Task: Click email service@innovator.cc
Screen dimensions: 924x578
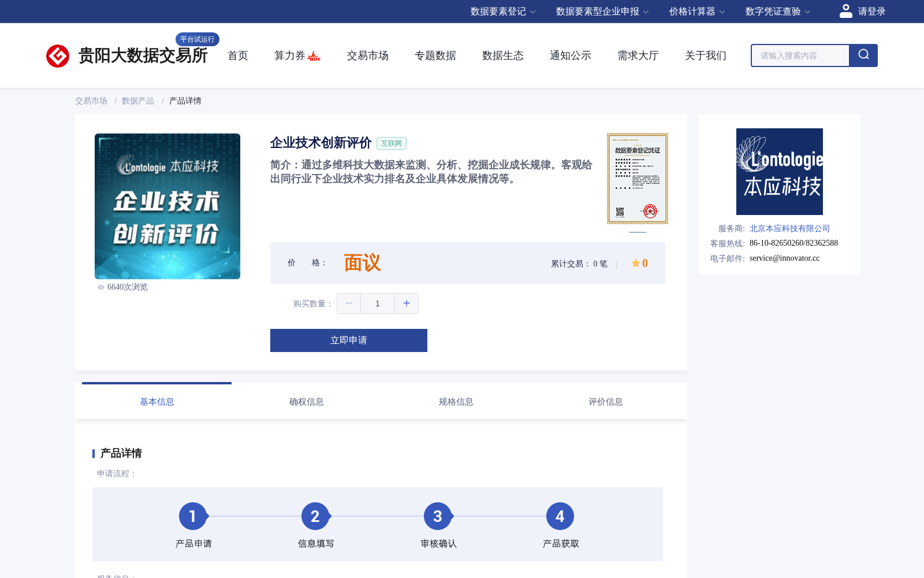Action: (x=784, y=258)
